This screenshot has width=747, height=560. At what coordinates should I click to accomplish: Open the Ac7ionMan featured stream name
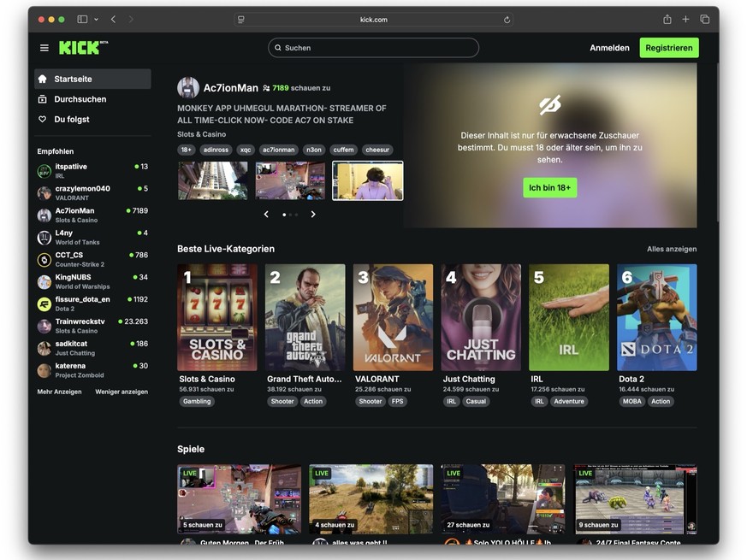(x=230, y=88)
